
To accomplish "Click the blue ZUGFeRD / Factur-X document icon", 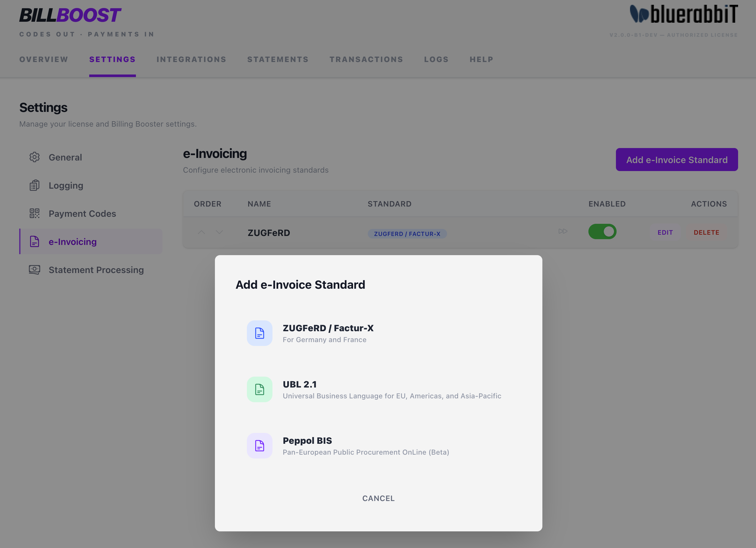I will coord(259,333).
